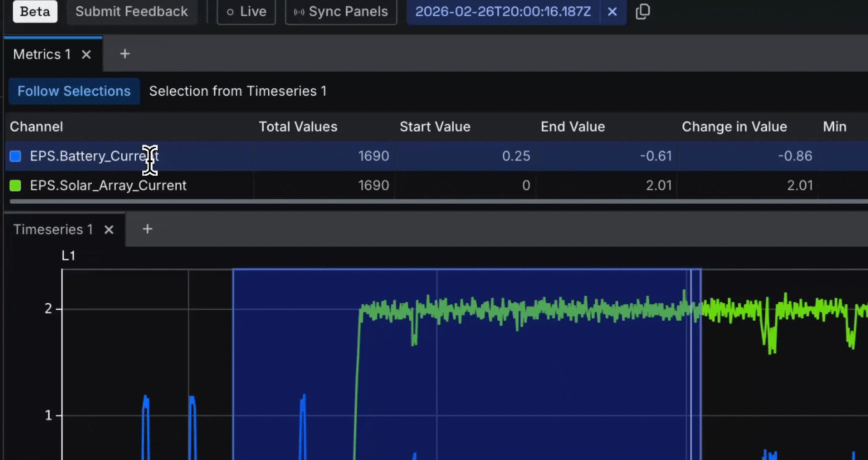Image resolution: width=868 pixels, height=460 pixels.
Task: Click blue swatch for EPS.Battery_Current
Action: [15, 156]
